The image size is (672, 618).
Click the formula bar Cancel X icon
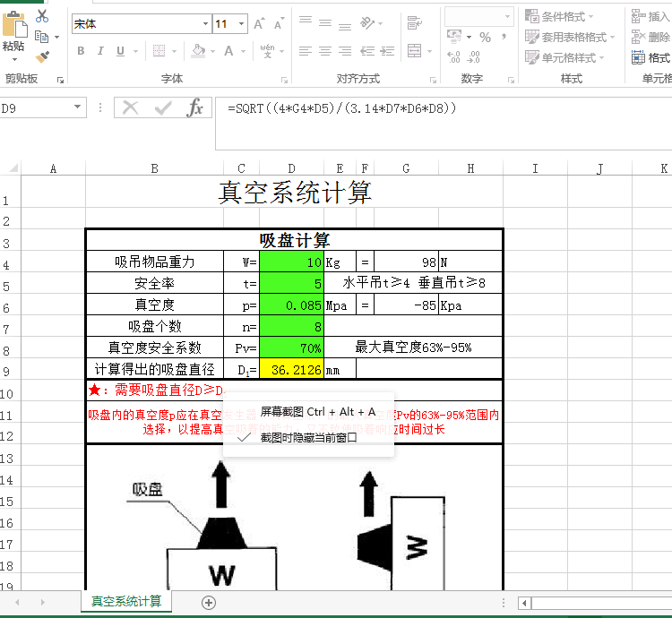click(x=131, y=108)
